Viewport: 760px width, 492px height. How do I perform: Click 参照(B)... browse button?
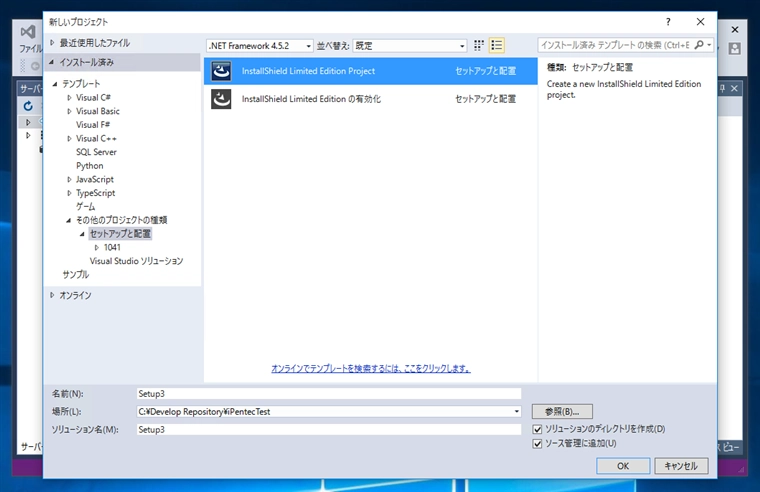562,412
